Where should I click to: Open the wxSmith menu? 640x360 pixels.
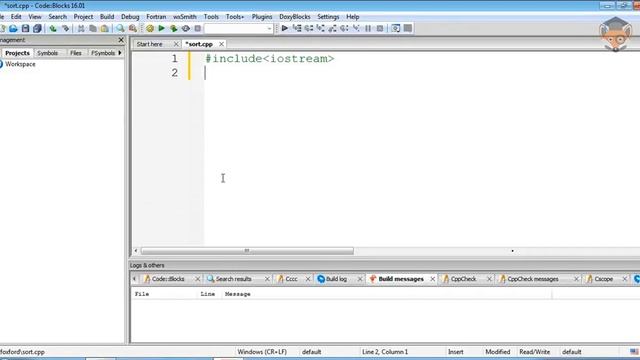point(184,17)
